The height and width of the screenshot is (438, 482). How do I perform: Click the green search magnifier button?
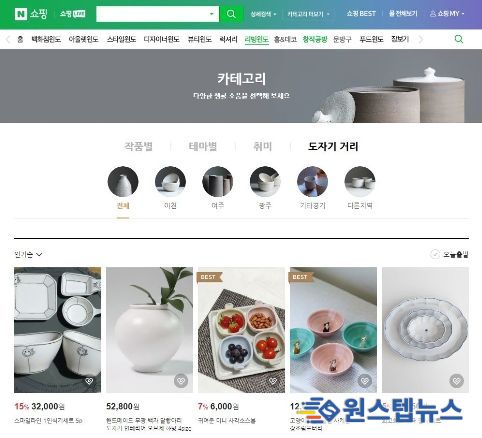tap(231, 14)
